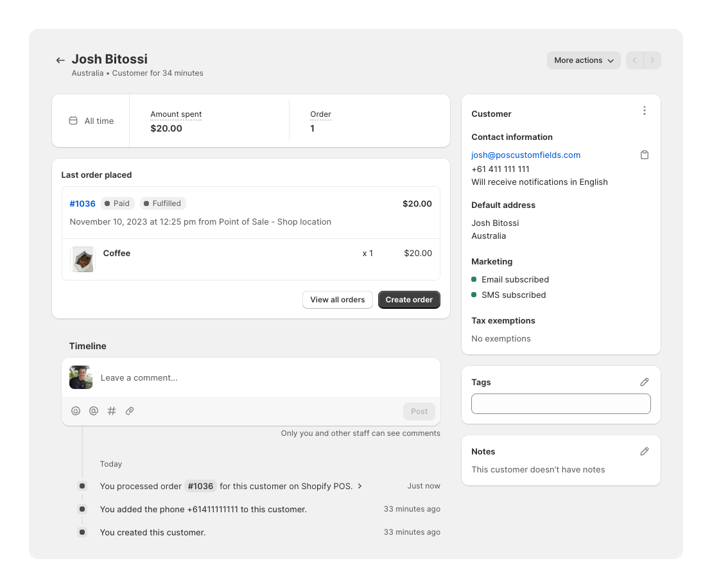The image size is (712, 588).
Task: Add a hashtag using the # icon
Action: (x=112, y=411)
